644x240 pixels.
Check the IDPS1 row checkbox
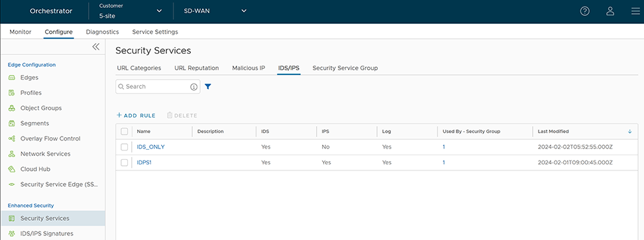coord(125,162)
